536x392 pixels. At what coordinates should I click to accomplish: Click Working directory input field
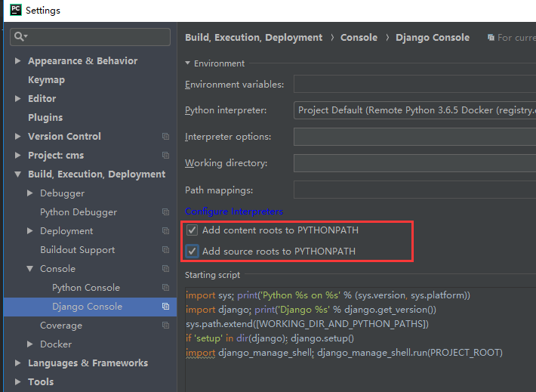coord(414,163)
